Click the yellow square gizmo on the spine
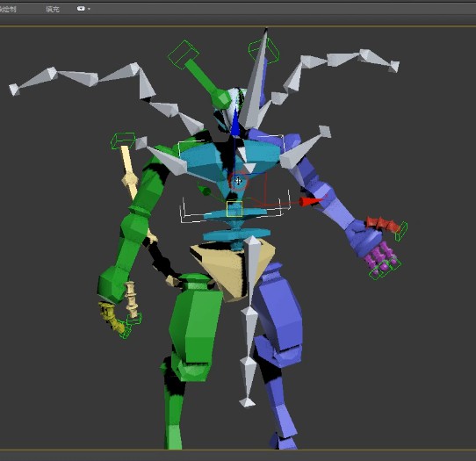Image resolution: width=476 pixels, height=461 pixels. click(234, 209)
